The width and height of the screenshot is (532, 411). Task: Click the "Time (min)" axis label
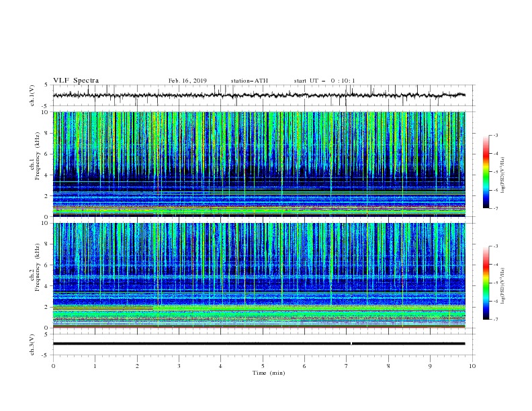(269, 373)
